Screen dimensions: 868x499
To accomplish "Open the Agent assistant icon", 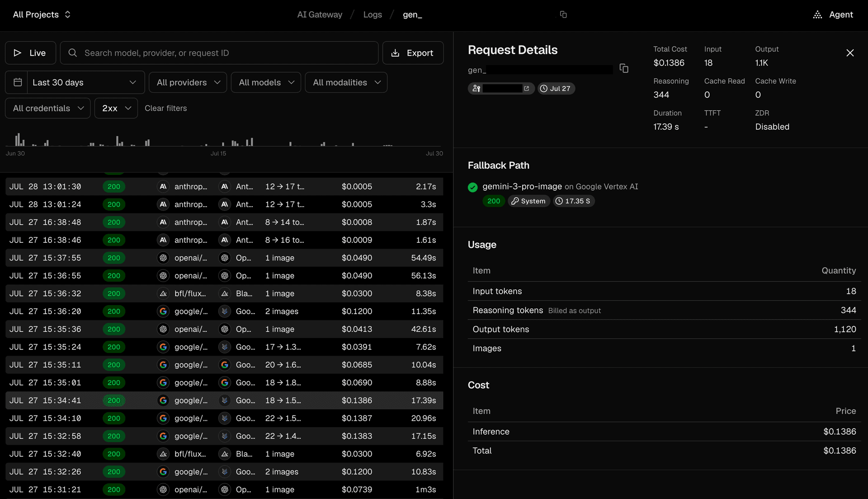I will click(x=817, y=14).
